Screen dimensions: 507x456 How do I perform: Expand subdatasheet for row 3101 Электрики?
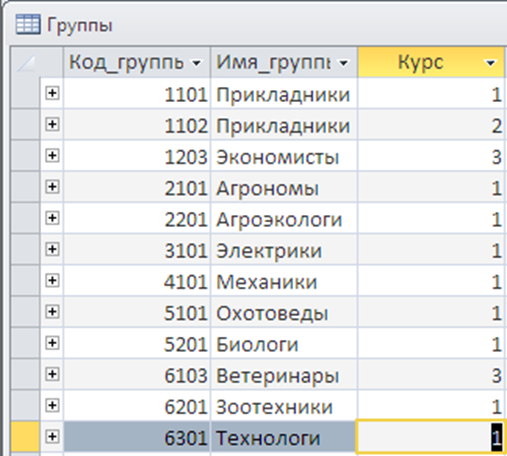pyautogui.click(x=52, y=249)
